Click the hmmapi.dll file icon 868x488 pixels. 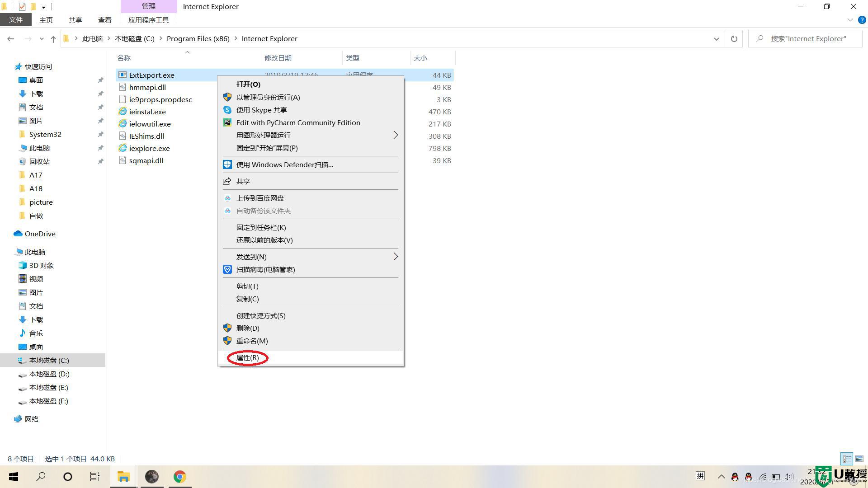coord(123,87)
